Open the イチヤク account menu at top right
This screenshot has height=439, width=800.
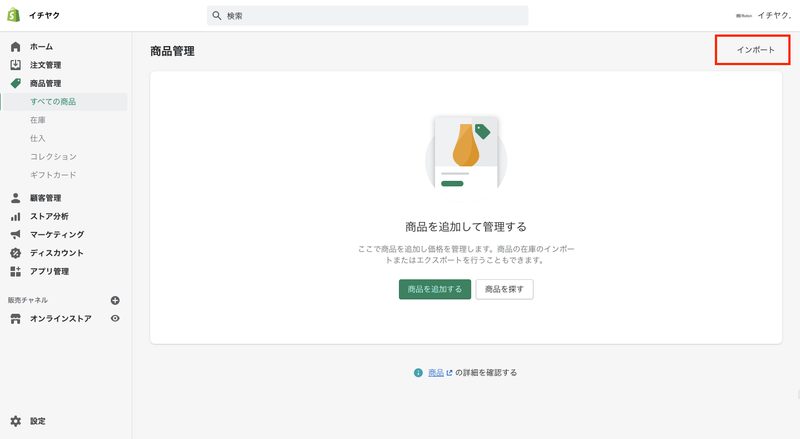click(x=763, y=15)
